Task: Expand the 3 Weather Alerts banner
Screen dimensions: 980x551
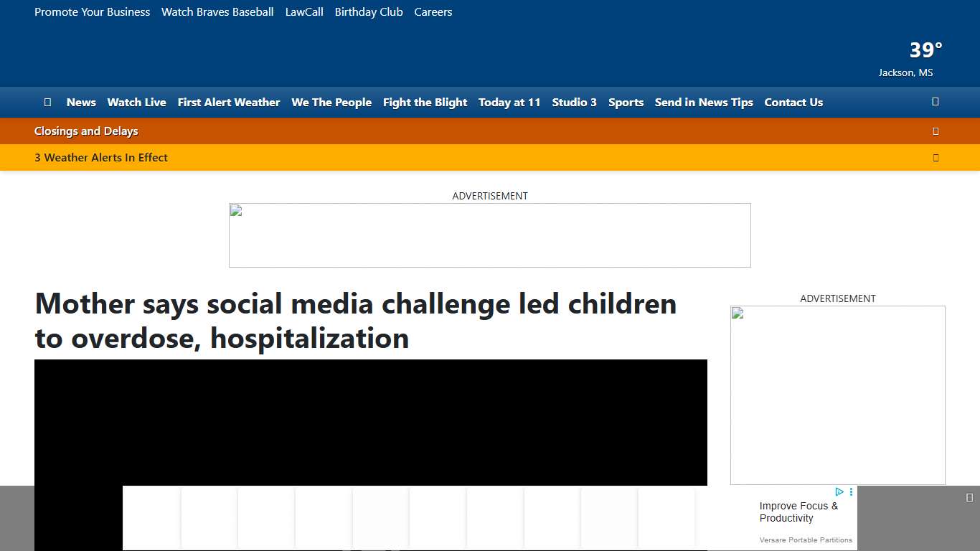Action: [936, 157]
